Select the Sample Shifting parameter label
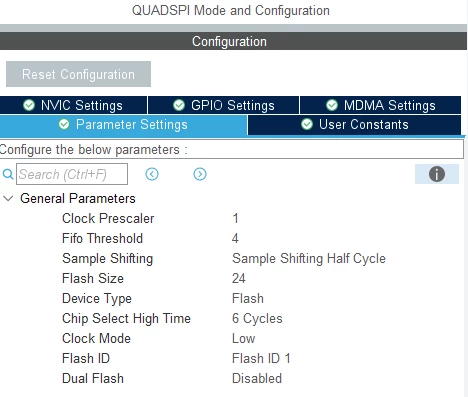 107,259
